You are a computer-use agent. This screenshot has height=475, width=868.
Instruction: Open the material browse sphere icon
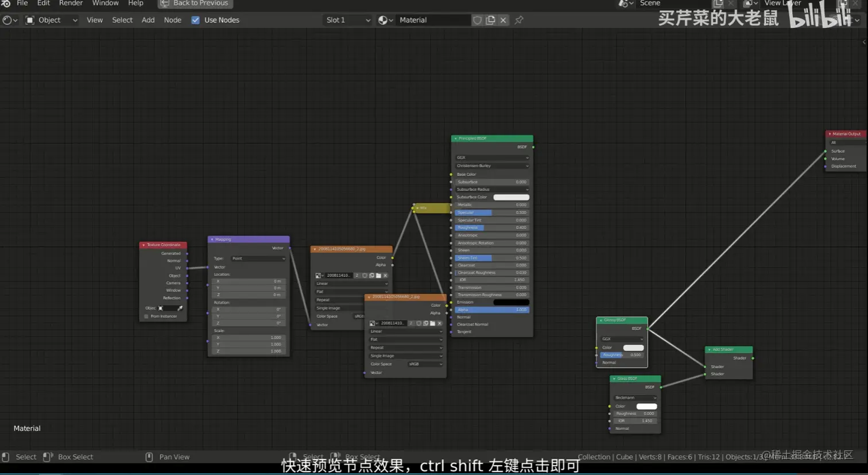[385, 20]
